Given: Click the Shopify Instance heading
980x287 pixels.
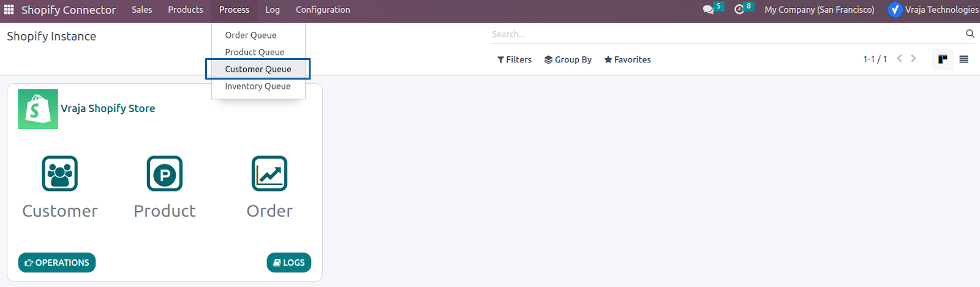Looking at the screenshot, I should pyautogui.click(x=51, y=36).
